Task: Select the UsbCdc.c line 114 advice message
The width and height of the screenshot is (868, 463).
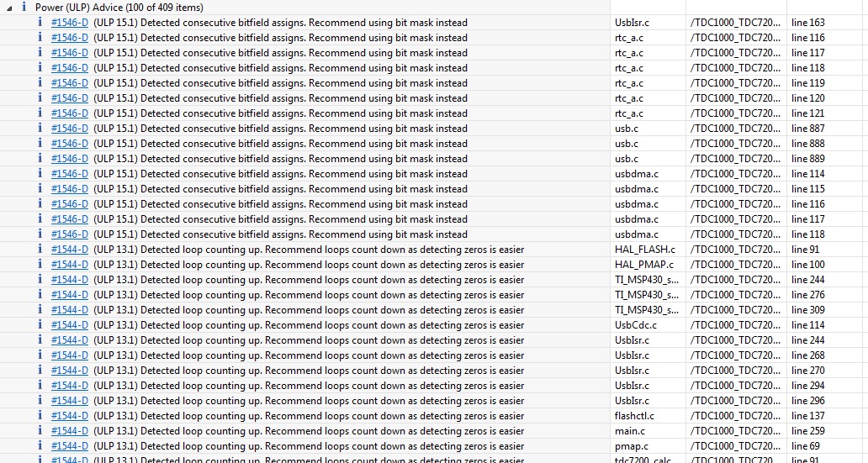Action: tap(309, 325)
